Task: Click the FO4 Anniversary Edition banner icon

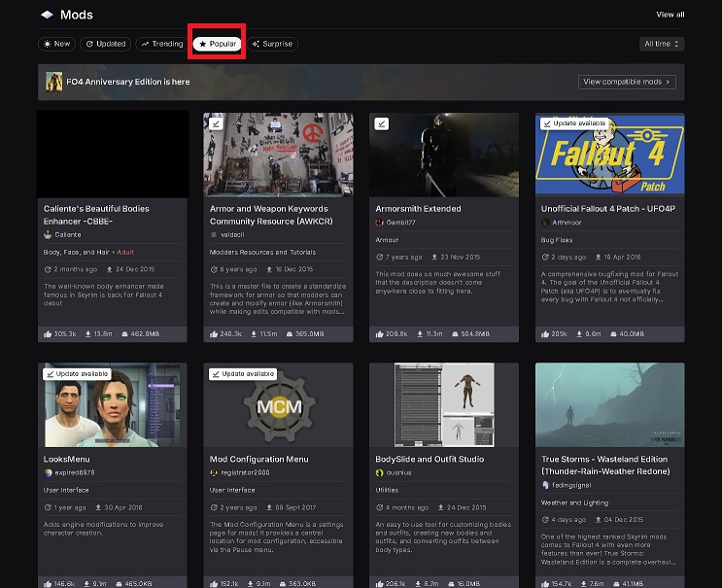Action: pos(54,82)
